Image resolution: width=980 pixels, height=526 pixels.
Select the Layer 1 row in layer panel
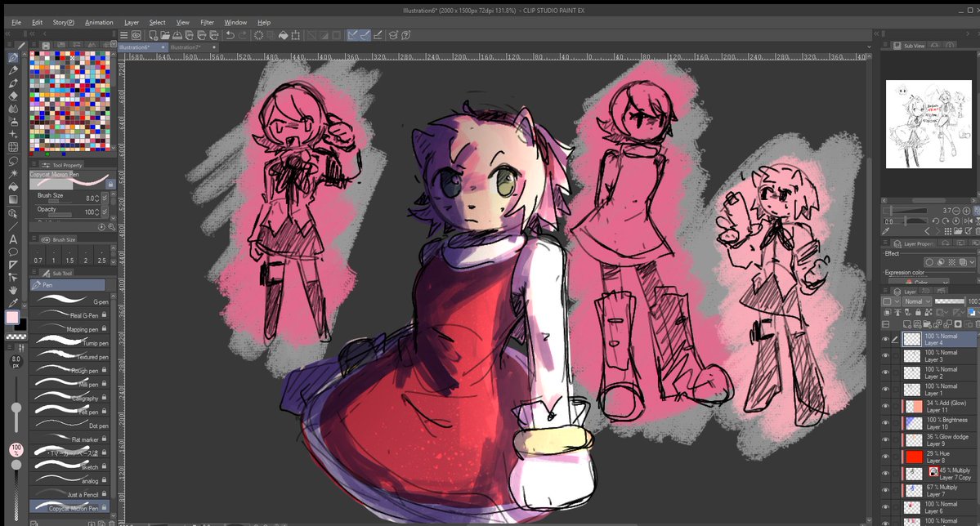click(939, 390)
